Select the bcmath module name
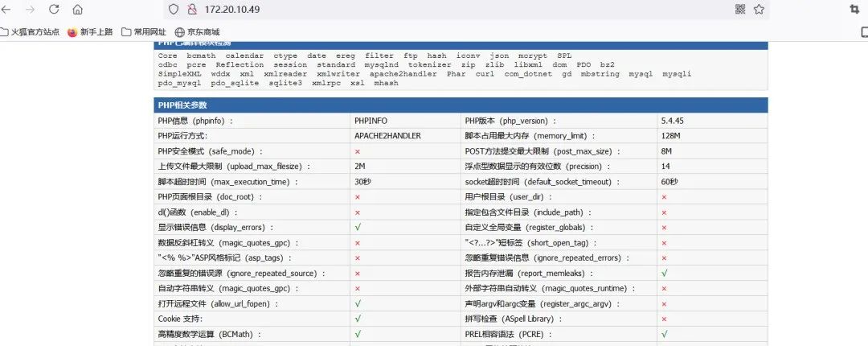 (x=201, y=56)
